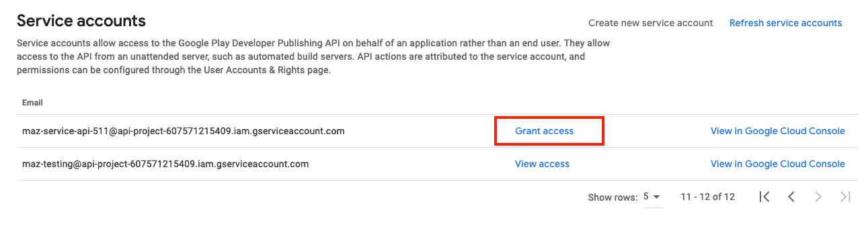Viewport: 868px width, 247px height.
Task: Click the 11 - 12 of 12 range text
Action: (x=707, y=197)
